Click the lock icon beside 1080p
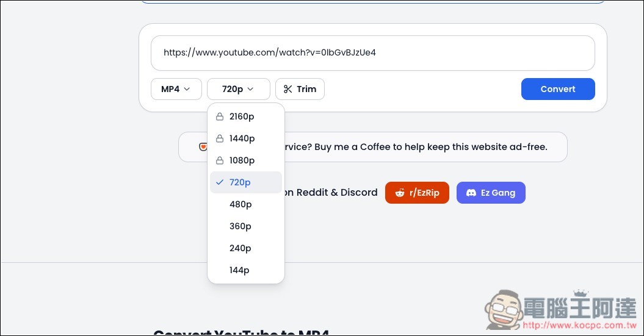The height and width of the screenshot is (336, 644). coord(220,160)
